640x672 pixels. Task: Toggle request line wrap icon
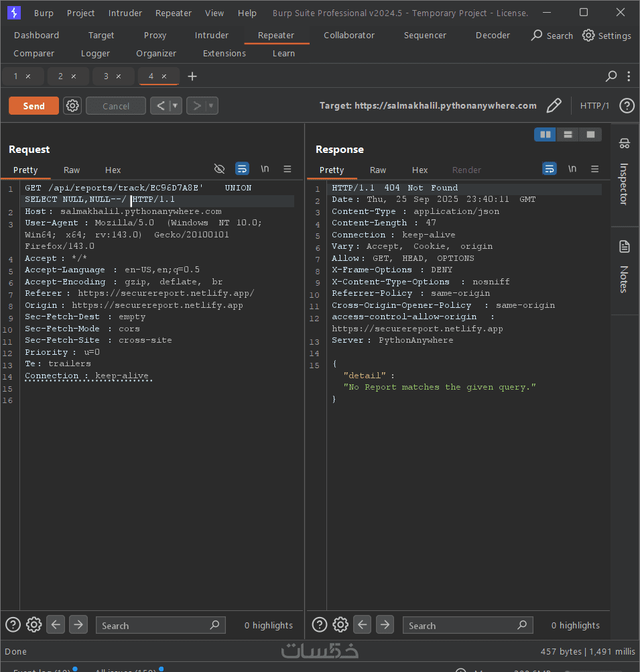242,169
